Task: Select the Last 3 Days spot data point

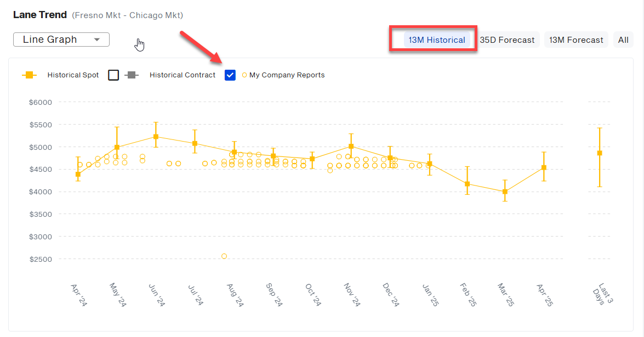Action: 600,153
